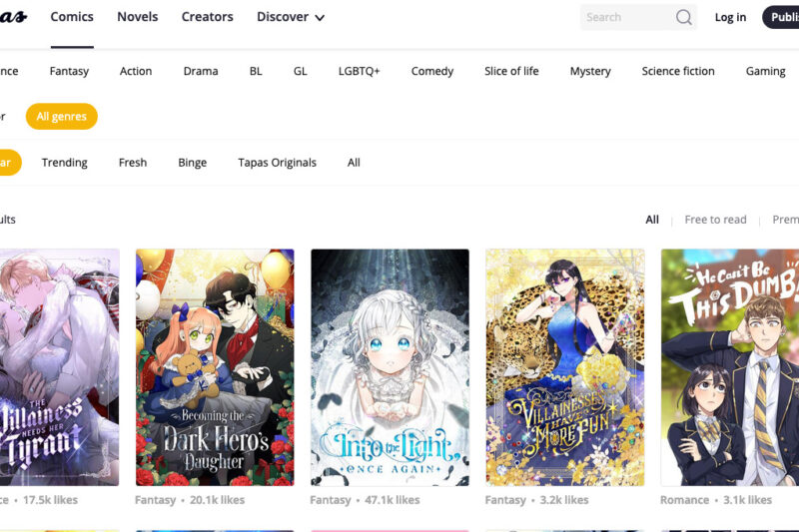Image resolution: width=799 pixels, height=532 pixels.
Task: Click 'Fantasy • 3.2k likes' caption
Action: [536, 500]
